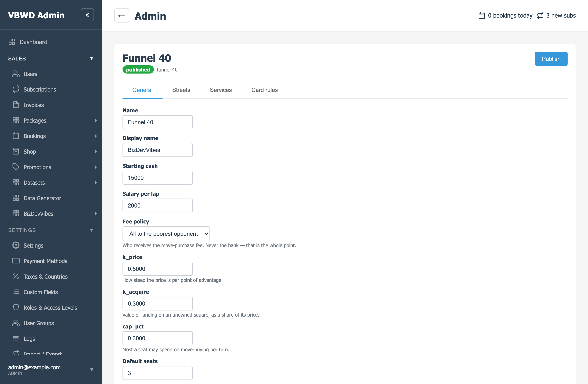Focus the Salary per lap field
588x384 pixels.
[x=157, y=205]
